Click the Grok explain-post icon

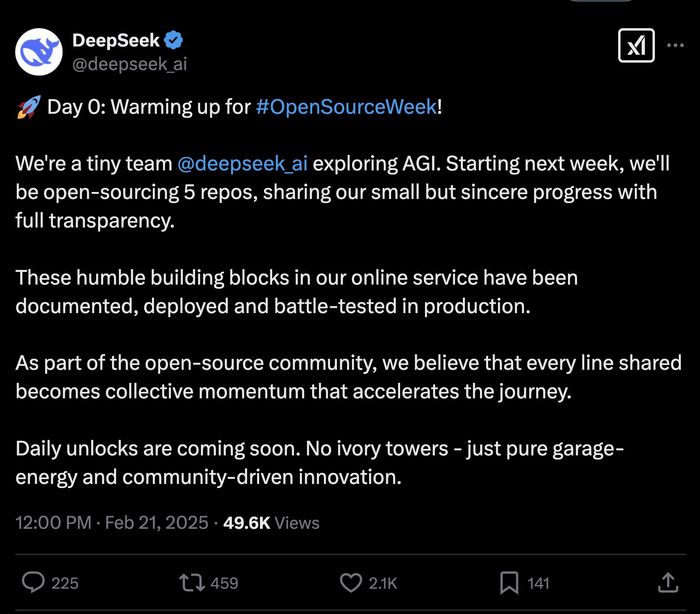click(636, 45)
